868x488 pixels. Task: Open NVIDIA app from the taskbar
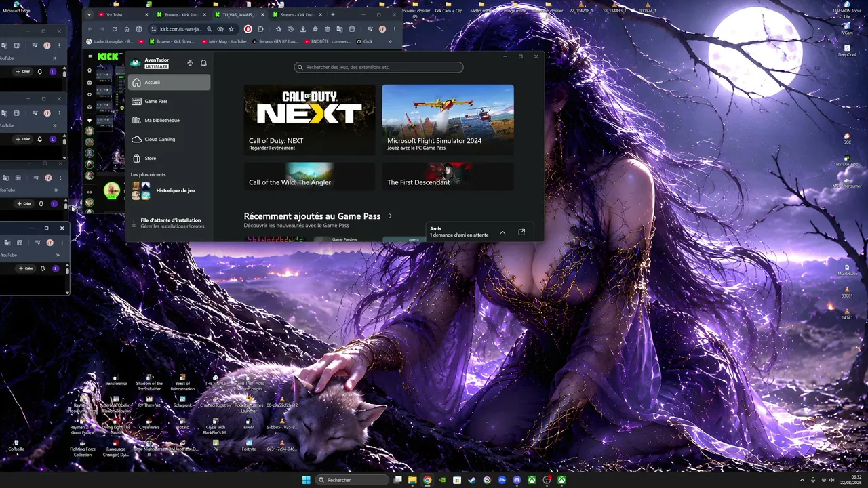[442, 480]
